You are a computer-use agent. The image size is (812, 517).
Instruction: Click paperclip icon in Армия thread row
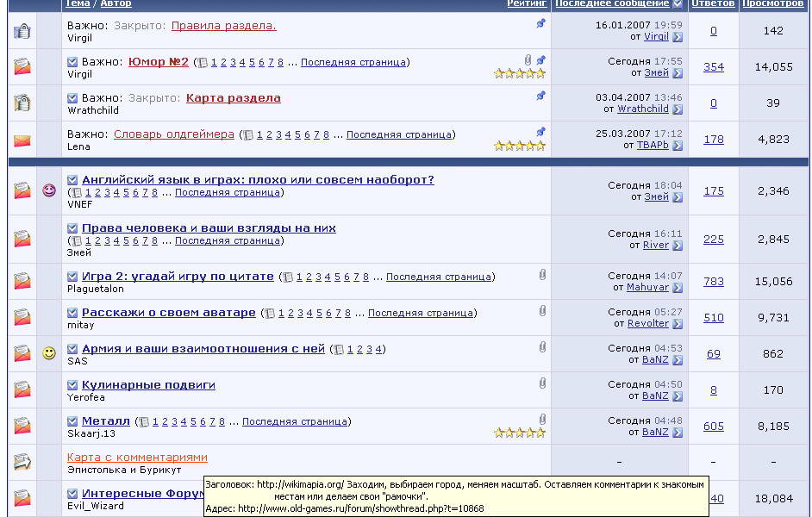(542, 347)
